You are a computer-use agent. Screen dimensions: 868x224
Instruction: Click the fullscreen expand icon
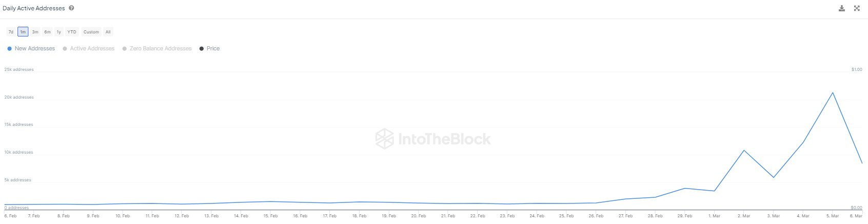(x=857, y=8)
